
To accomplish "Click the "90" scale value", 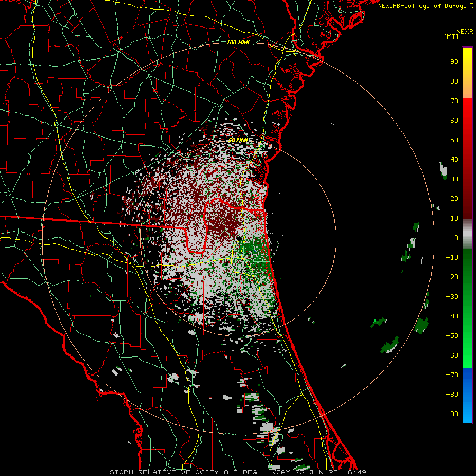I will point(454,62).
